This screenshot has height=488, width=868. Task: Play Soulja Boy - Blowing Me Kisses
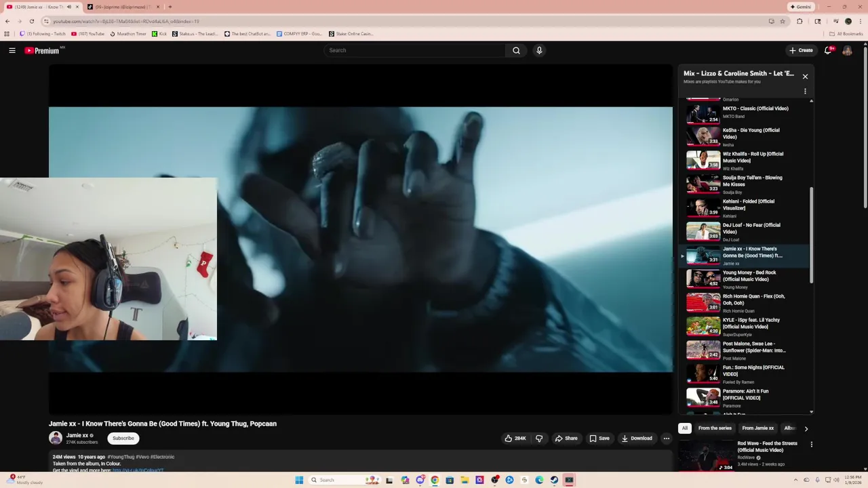tap(745, 184)
